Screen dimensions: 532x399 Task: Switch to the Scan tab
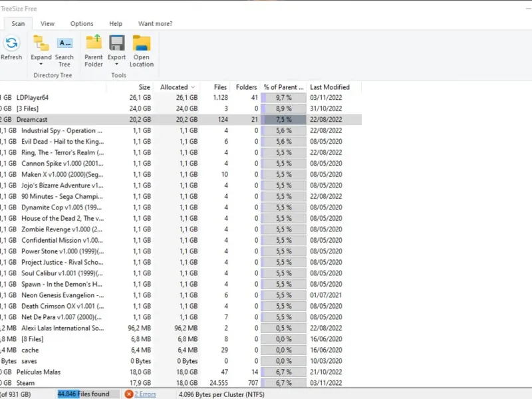pos(18,23)
